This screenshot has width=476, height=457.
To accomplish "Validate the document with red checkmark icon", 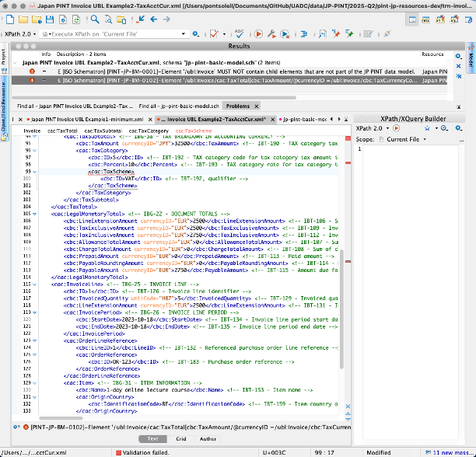I will (215, 34).
